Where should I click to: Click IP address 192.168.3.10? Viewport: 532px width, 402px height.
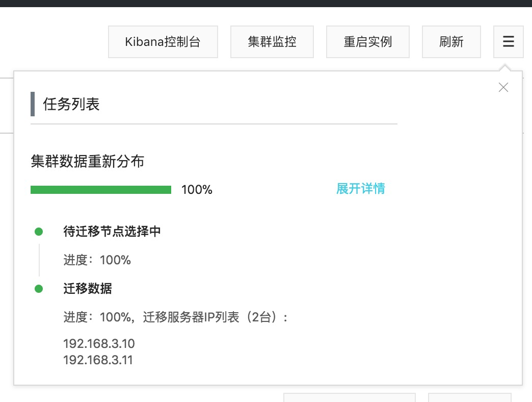(99, 343)
